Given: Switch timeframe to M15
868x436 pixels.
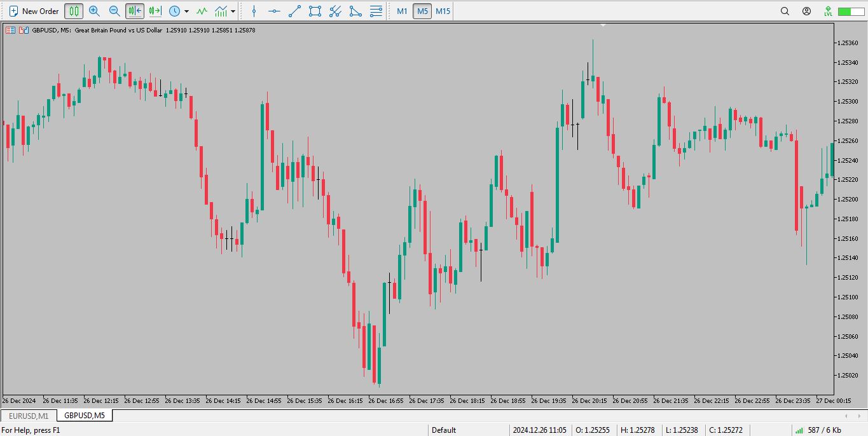Looking at the screenshot, I should tap(443, 11).
